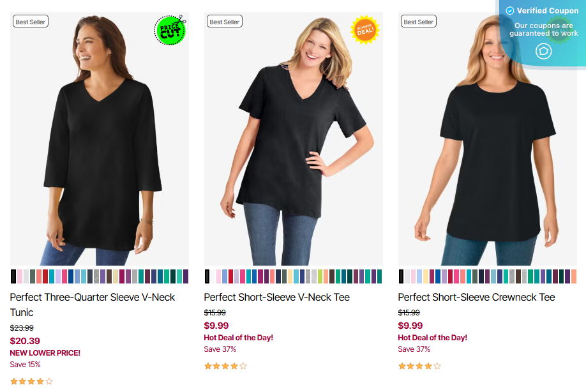
Task: Open star ratings for the Short-Sleeve V-Neck Tee
Action: tap(225, 366)
